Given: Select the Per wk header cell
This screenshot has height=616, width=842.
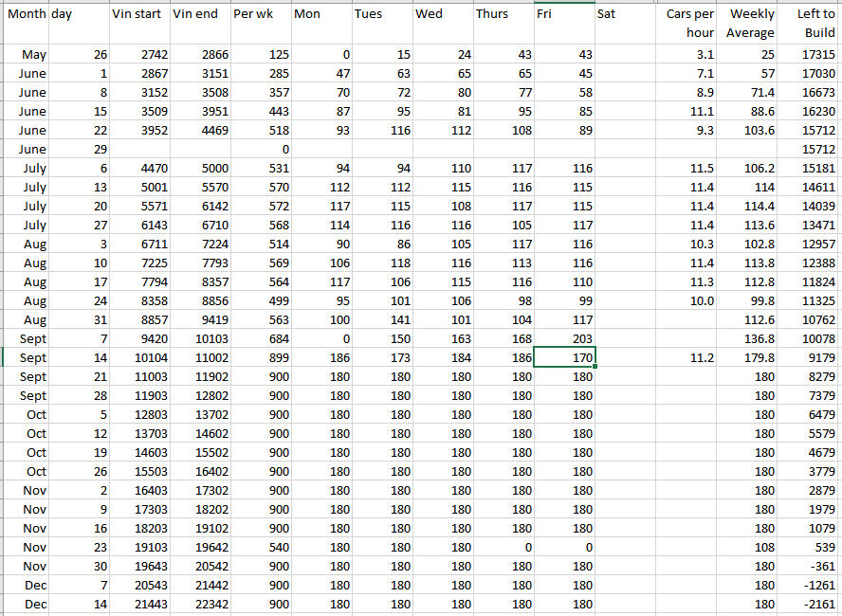Looking at the screenshot, I should tap(260, 15).
